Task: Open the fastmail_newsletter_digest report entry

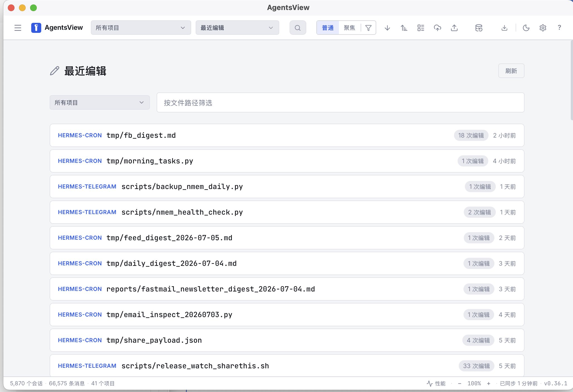Action: 287,289
